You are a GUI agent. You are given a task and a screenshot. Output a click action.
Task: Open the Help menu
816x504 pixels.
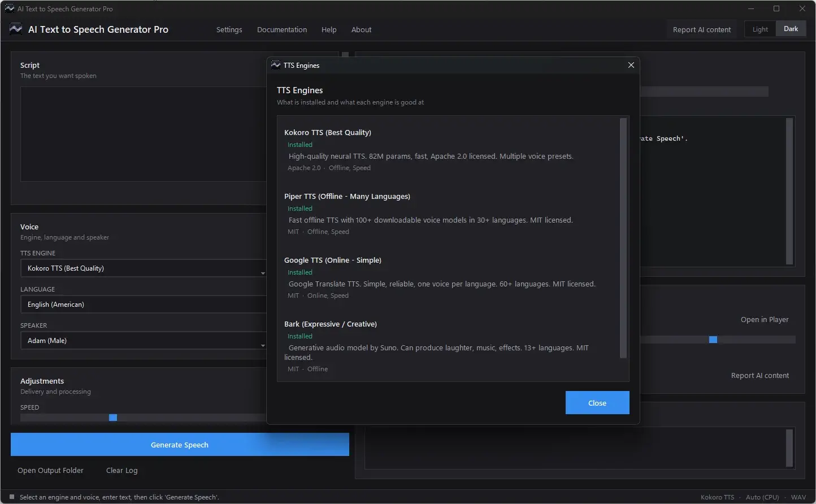(x=329, y=29)
